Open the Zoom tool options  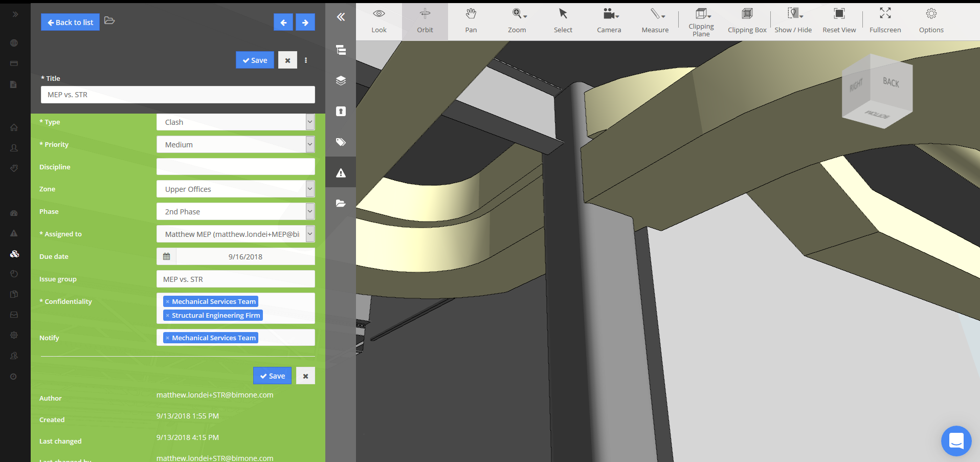coord(517,21)
